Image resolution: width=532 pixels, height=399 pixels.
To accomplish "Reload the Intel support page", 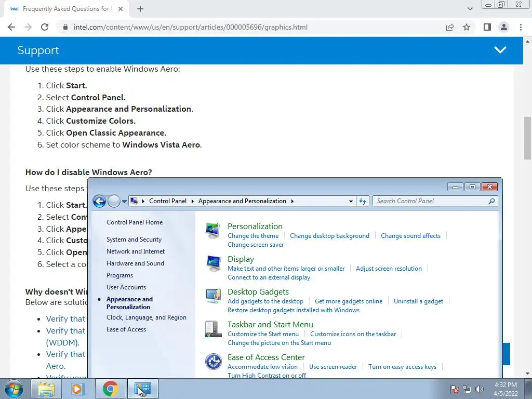I will click(x=45, y=27).
